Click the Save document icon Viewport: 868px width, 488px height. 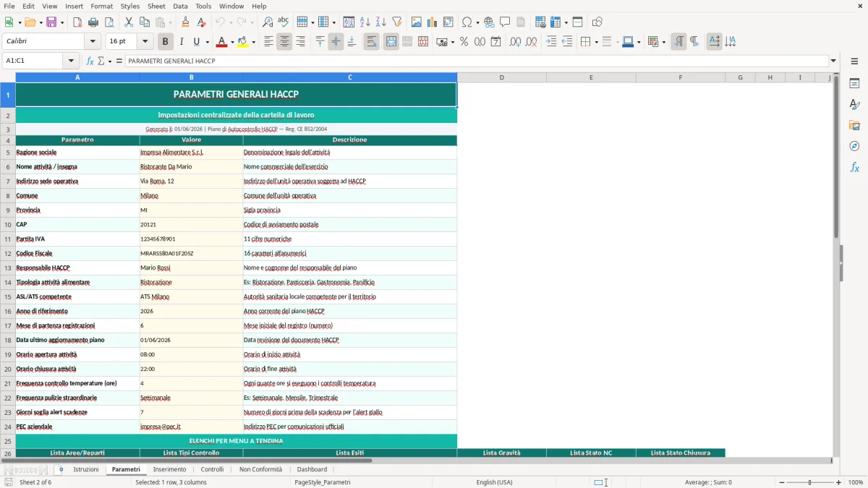click(x=51, y=22)
